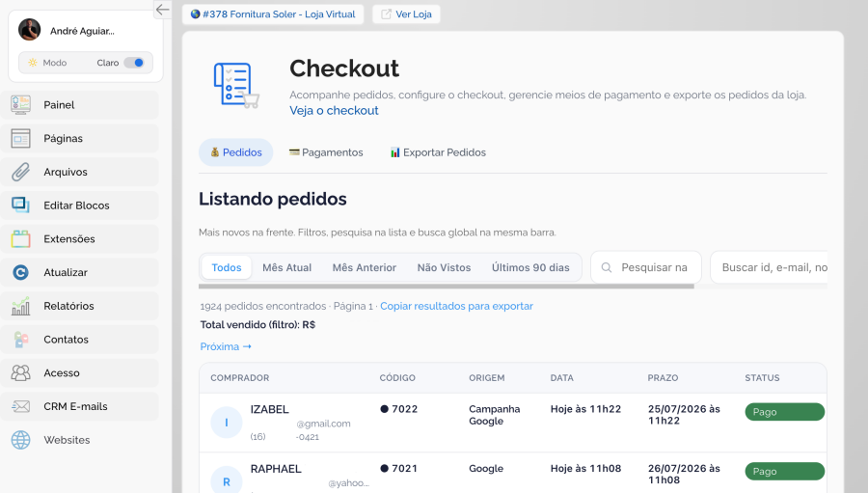The width and height of the screenshot is (868, 493).
Task: Click the PRAZO column header
Action: click(x=663, y=378)
